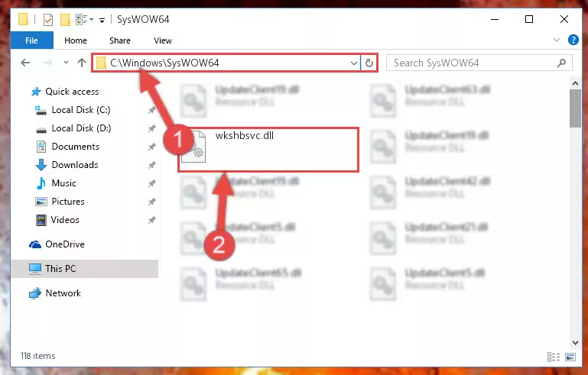Image resolution: width=588 pixels, height=375 pixels.
Task: Go up one folder level
Action: [82, 63]
